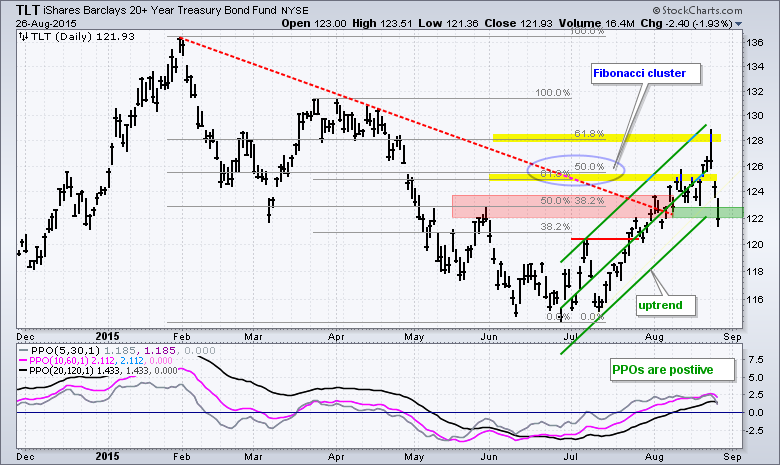Image resolution: width=780 pixels, height=465 pixels.
Task: Click the Volume 16.4M value
Action: coord(596,23)
